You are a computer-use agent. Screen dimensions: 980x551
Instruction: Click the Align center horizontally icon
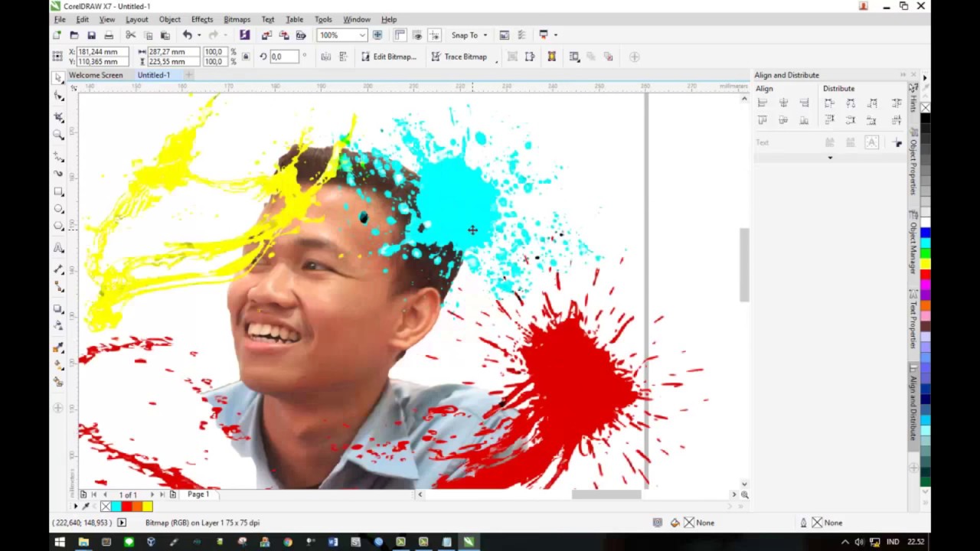coord(783,103)
